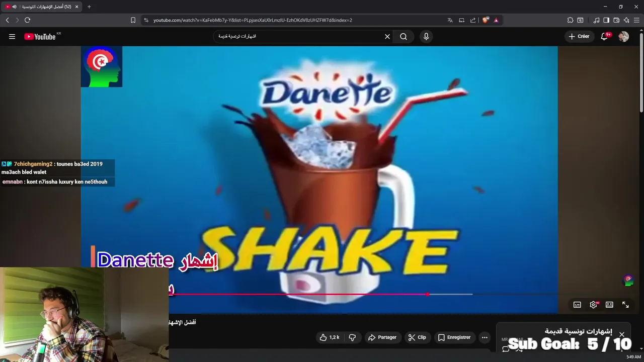Click the magnifier search button
This screenshot has height=362, width=644.
pos(404,36)
